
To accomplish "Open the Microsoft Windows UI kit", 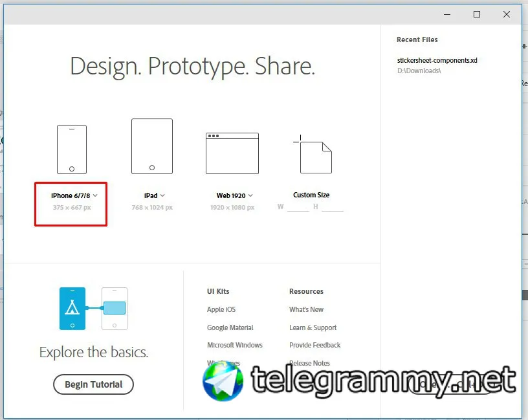I will coord(235,345).
